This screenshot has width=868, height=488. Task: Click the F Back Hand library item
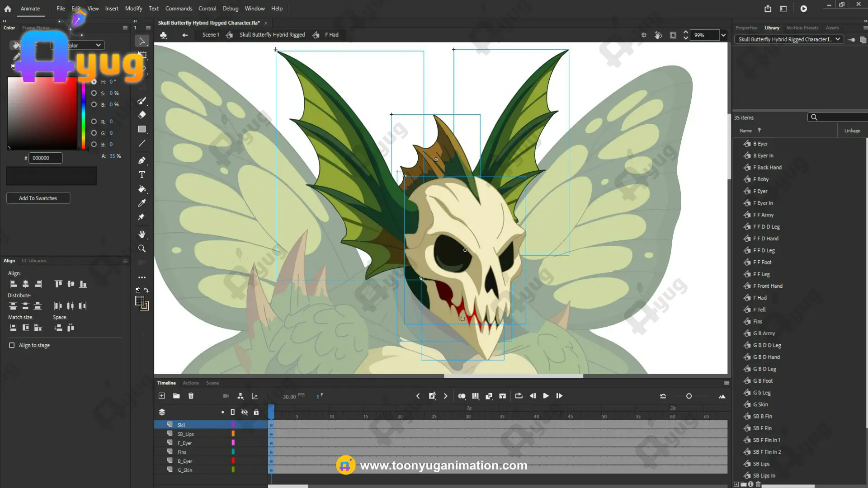(767, 167)
